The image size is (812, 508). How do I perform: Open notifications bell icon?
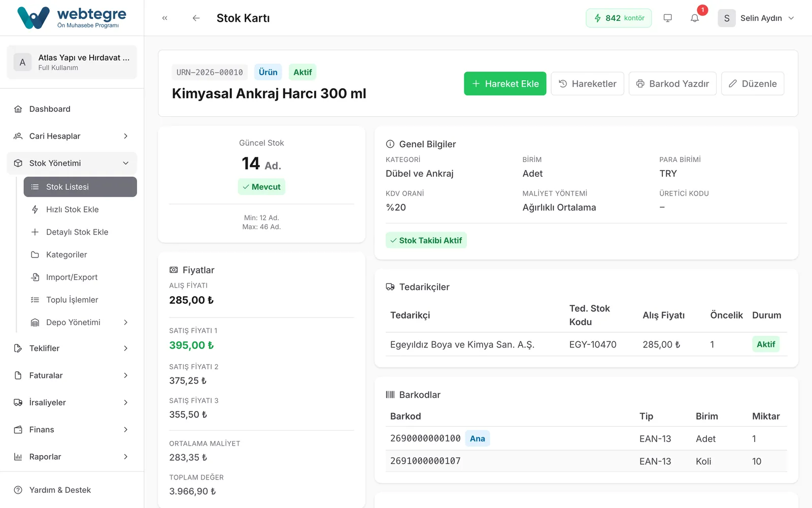point(695,18)
